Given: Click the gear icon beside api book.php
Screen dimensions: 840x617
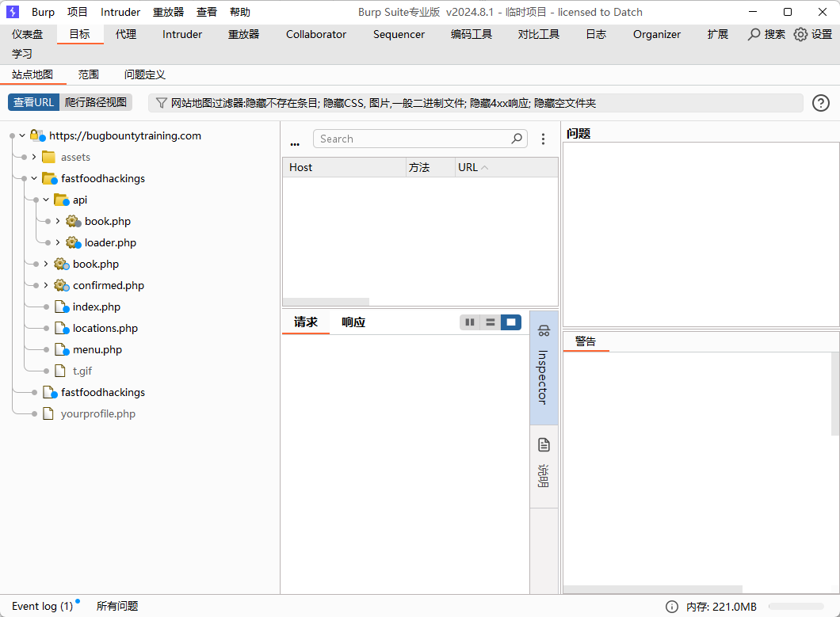Looking at the screenshot, I should (74, 221).
